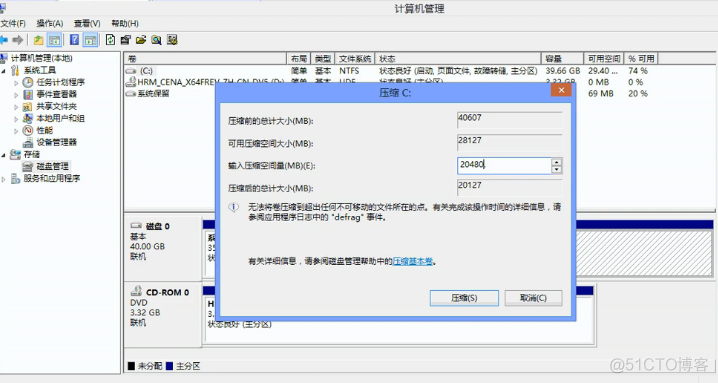Sort by the 可用空间 column header
This screenshot has width=718, height=383.
[604, 59]
